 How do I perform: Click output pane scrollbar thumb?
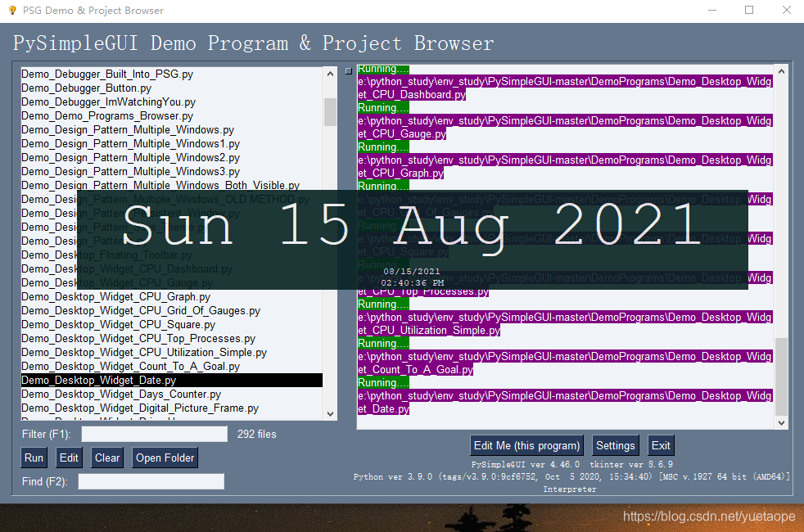tap(781, 376)
